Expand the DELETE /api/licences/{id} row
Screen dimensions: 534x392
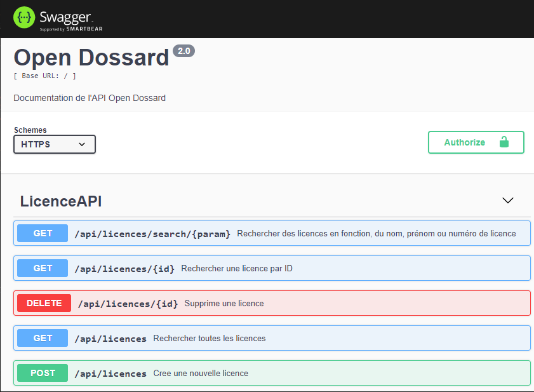(x=272, y=303)
